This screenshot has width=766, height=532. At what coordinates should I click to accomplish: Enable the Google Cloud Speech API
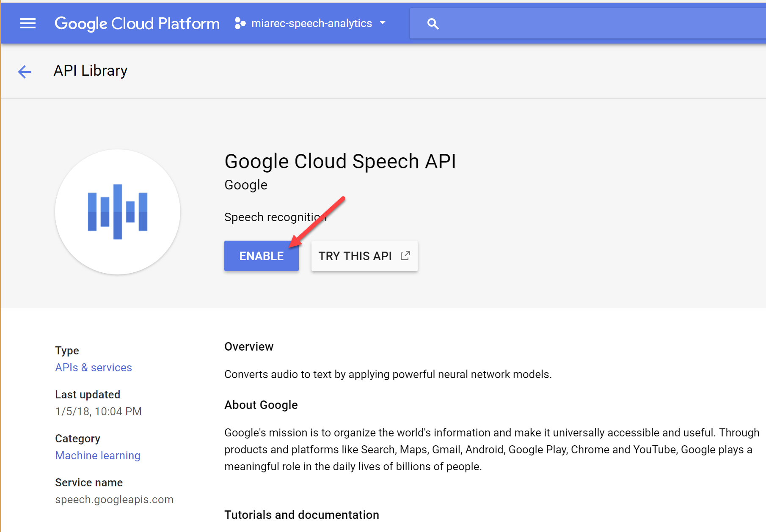pos(262,256)
